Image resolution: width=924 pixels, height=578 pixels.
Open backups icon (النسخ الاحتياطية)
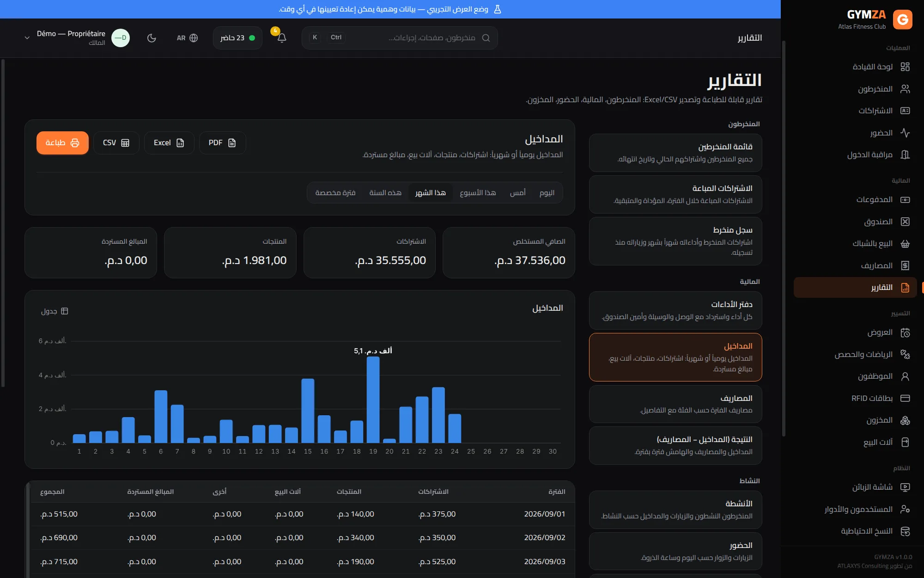(905, 531)
